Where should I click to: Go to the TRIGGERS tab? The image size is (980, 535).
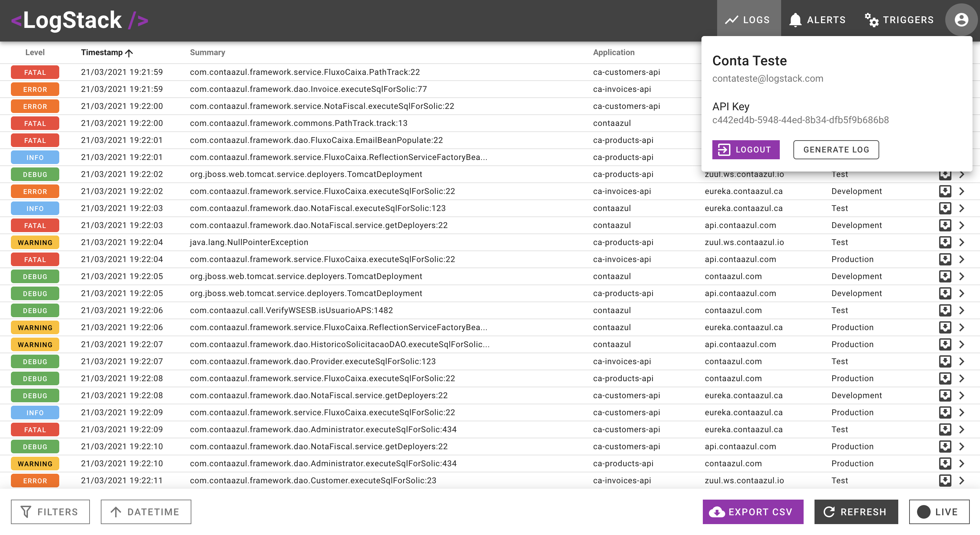coord(899,20)
